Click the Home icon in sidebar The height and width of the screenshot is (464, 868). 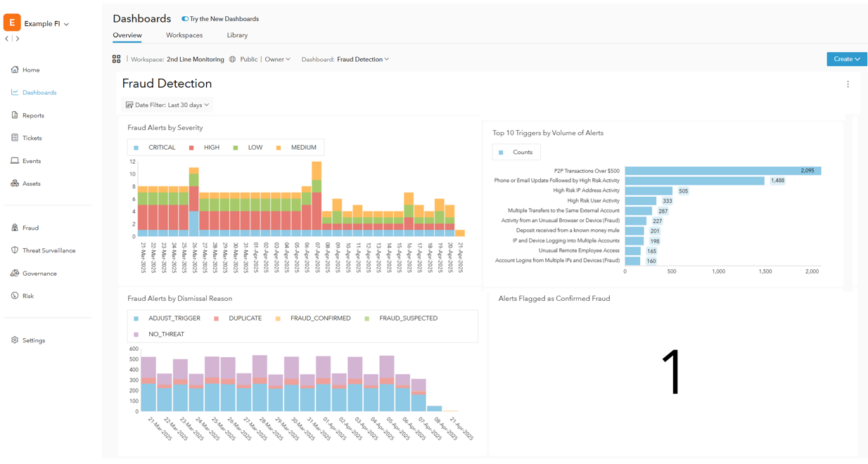[x=15, y=70]
